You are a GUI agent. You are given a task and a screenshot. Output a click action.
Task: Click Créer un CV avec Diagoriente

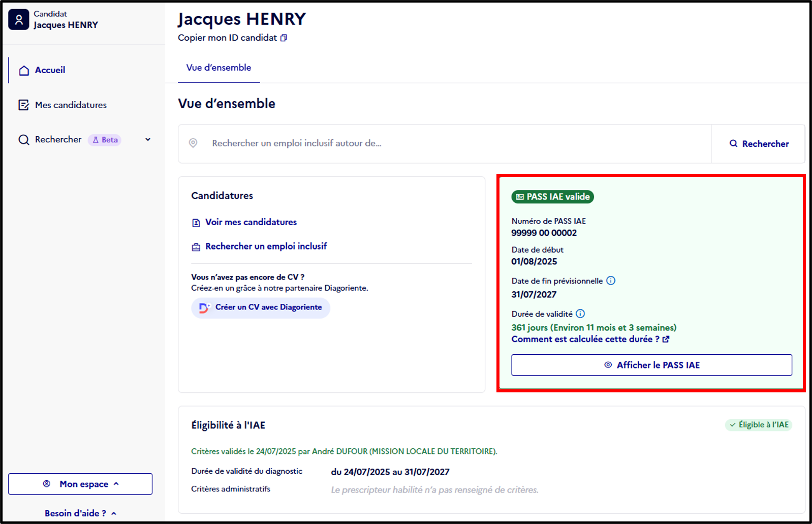tap(261, 307)
